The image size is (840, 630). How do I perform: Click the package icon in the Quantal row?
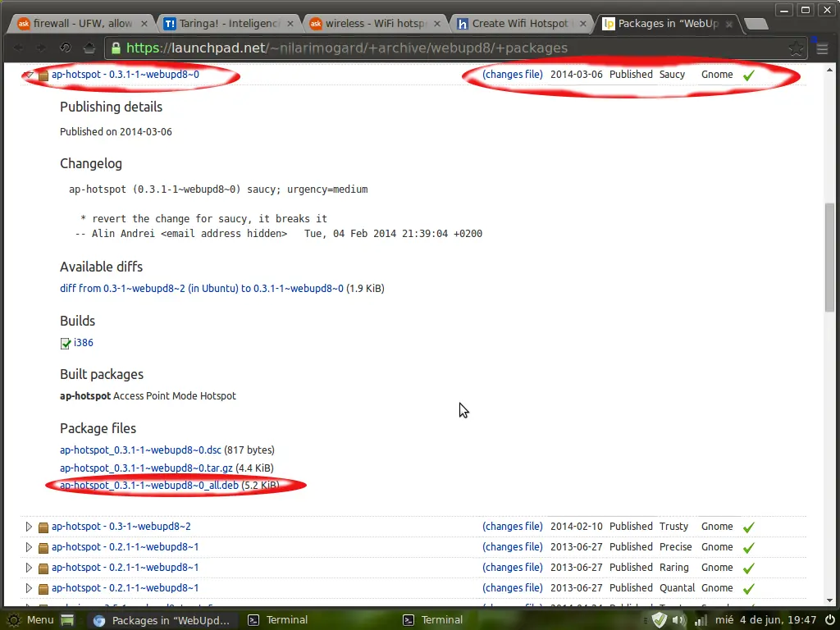pyautogui.click(x=43, y=589)
